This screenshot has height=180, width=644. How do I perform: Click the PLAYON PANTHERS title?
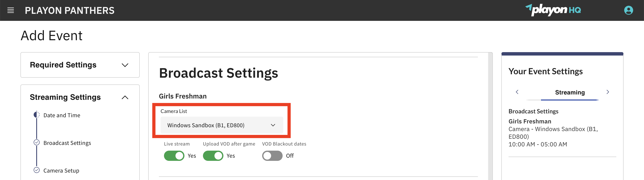tap(69, 10)
